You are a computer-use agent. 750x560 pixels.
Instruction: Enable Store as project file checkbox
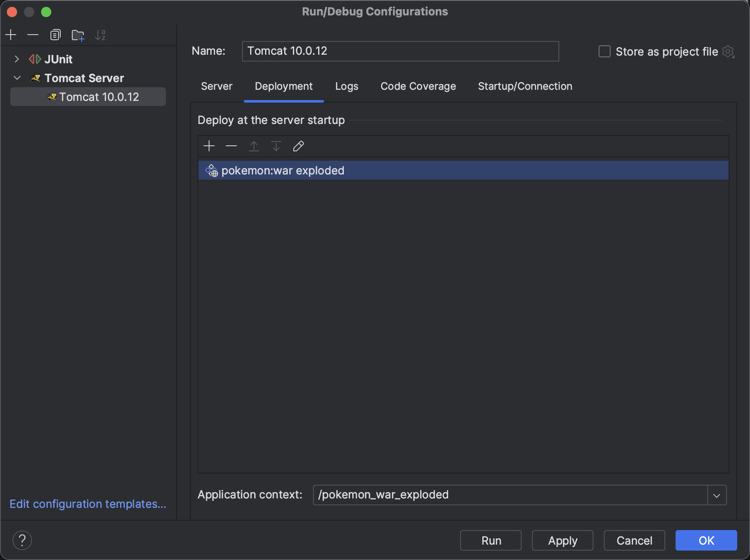click(604, 52)
